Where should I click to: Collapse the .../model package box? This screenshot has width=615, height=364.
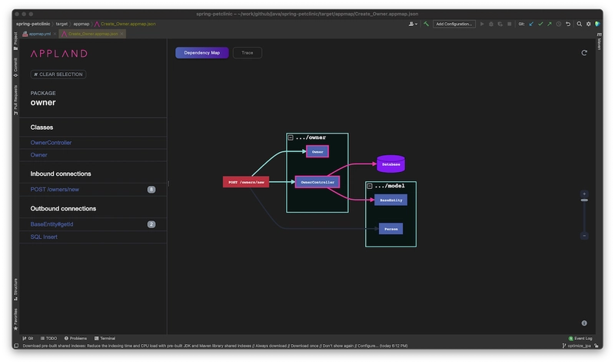point(369,186)
